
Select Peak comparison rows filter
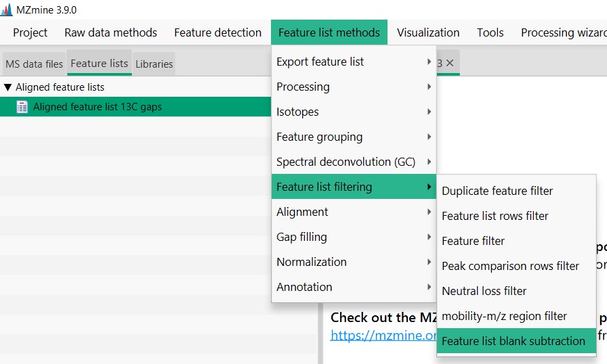coord(510,266)
